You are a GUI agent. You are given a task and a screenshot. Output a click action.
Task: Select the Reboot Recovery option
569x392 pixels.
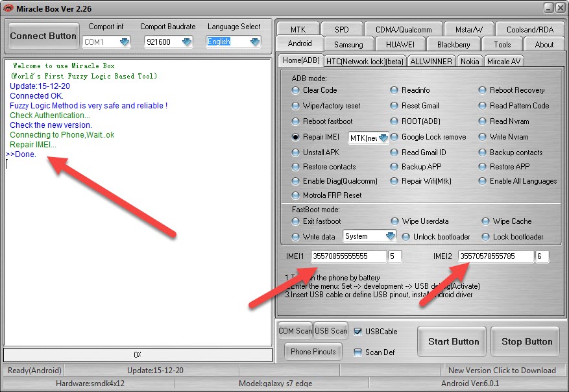(482, 90)
